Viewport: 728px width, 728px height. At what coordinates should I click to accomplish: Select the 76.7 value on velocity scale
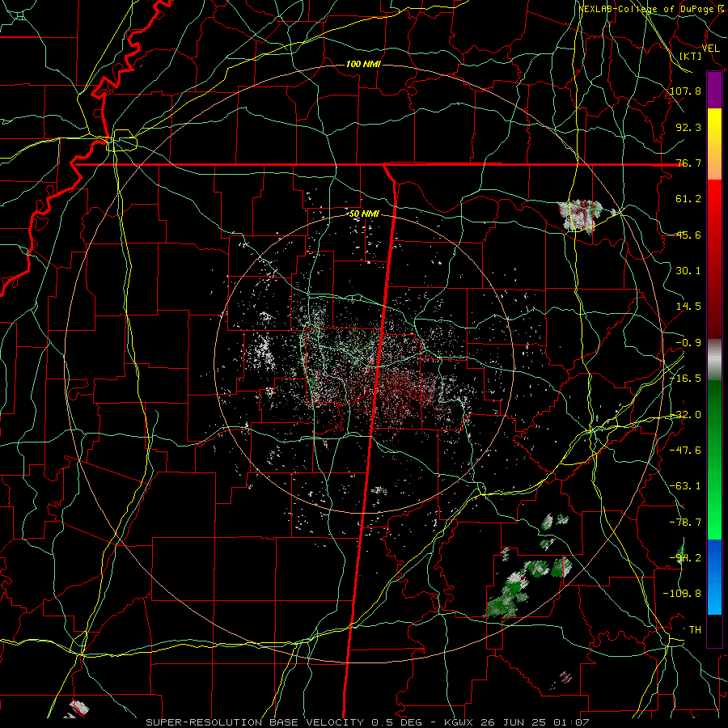click(688, 163)
